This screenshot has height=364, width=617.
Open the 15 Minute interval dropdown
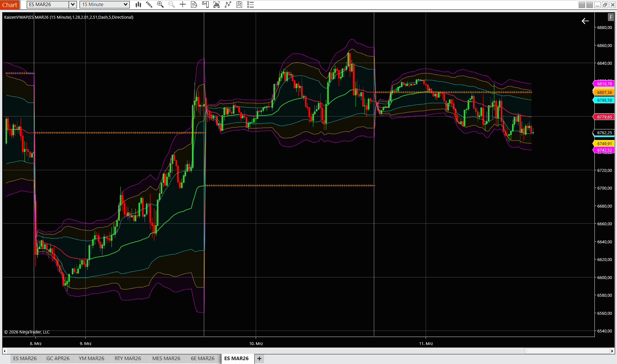point(126,5)
